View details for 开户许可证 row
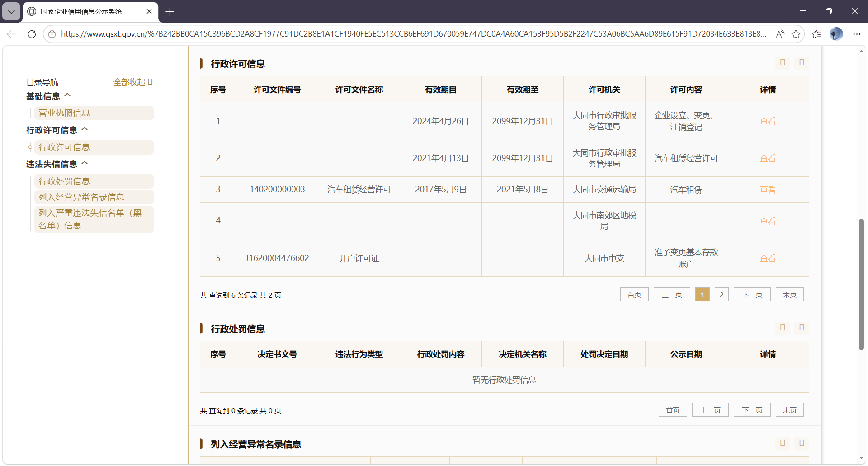Image resolution: width=868 pixels, height=466 pixels. (768, 258)
